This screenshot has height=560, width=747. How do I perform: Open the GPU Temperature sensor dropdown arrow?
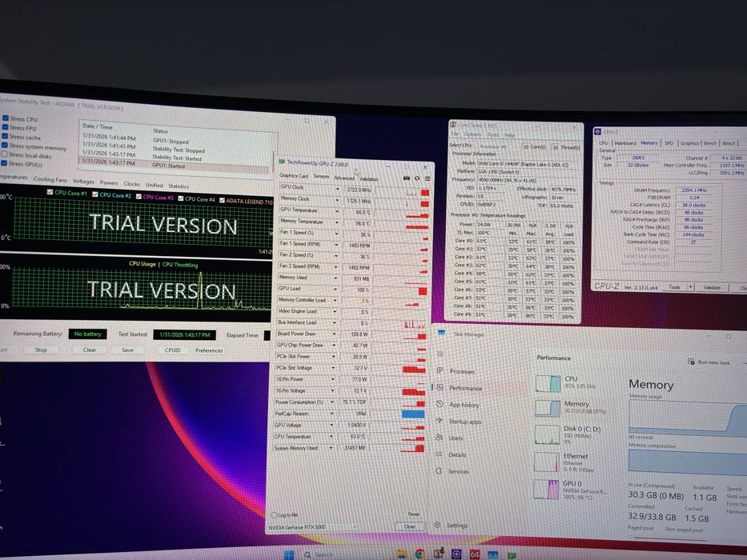[337, 211]
